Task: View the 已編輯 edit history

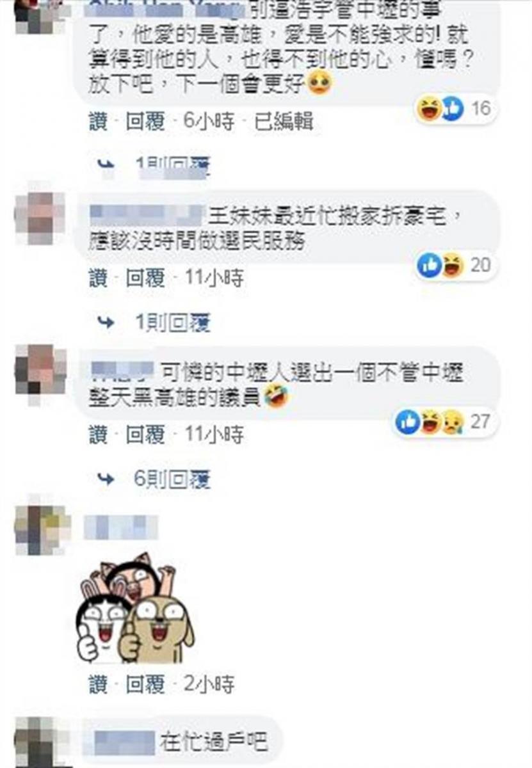Action: coord(284,122)
